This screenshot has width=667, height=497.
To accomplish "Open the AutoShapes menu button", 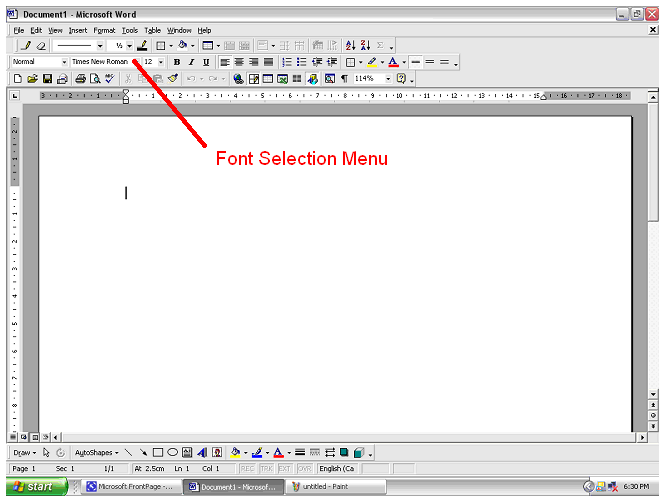I will [x=97, y=453].
